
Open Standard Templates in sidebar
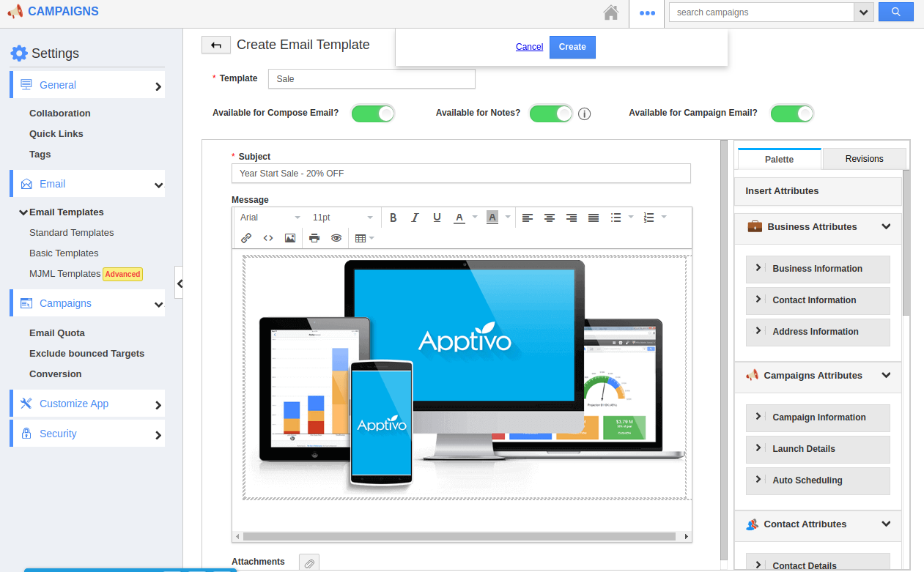tap(72, 233)
